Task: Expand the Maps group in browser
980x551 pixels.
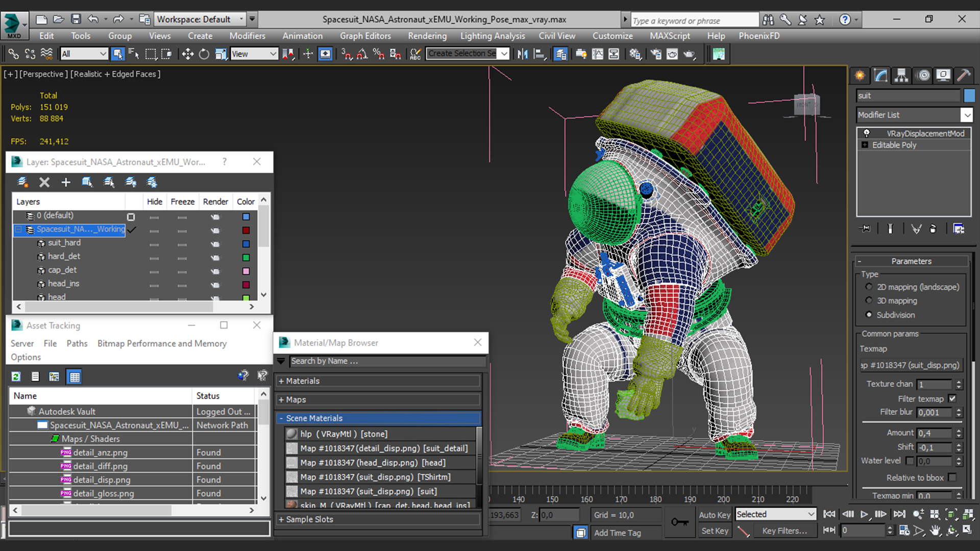Action: tap(378, 399)
